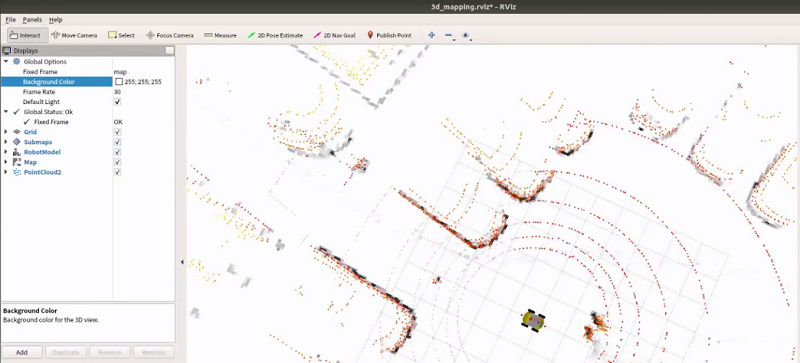This screenshot has width=800, height=363.
Task: Open the Panels menu
Action: coord(32,20)
